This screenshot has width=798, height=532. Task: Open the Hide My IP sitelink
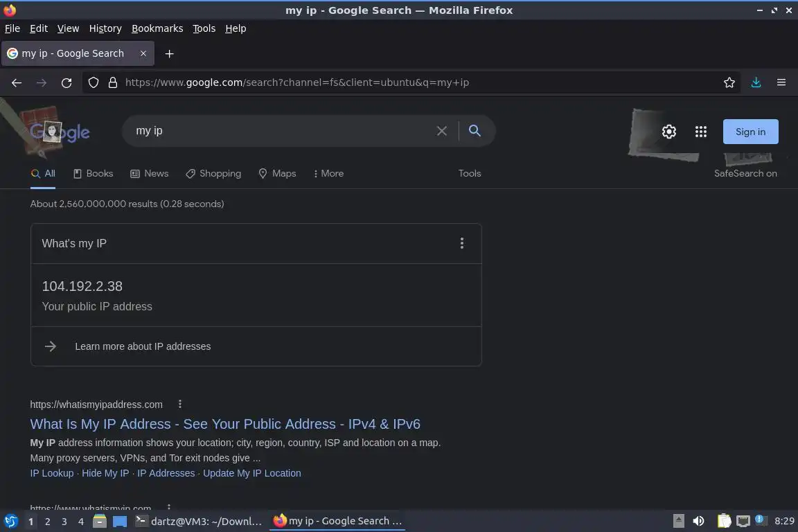(x=105, y=473)
